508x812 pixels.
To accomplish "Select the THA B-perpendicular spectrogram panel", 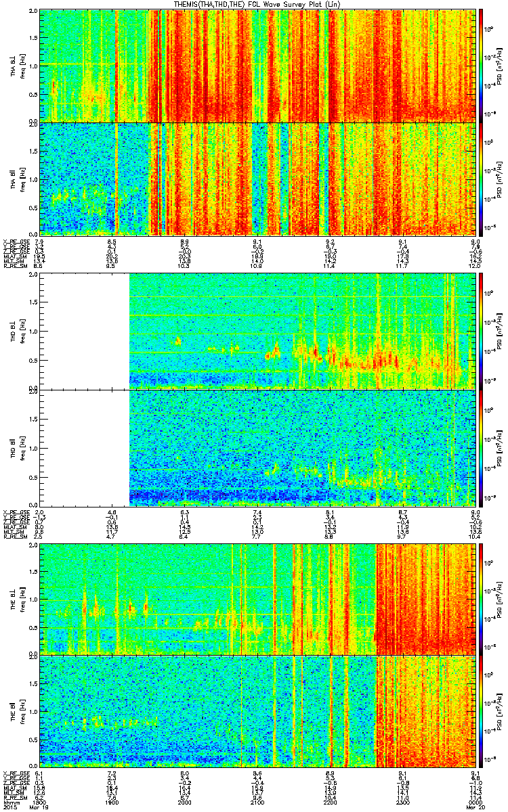I will [x=257, y=66].
